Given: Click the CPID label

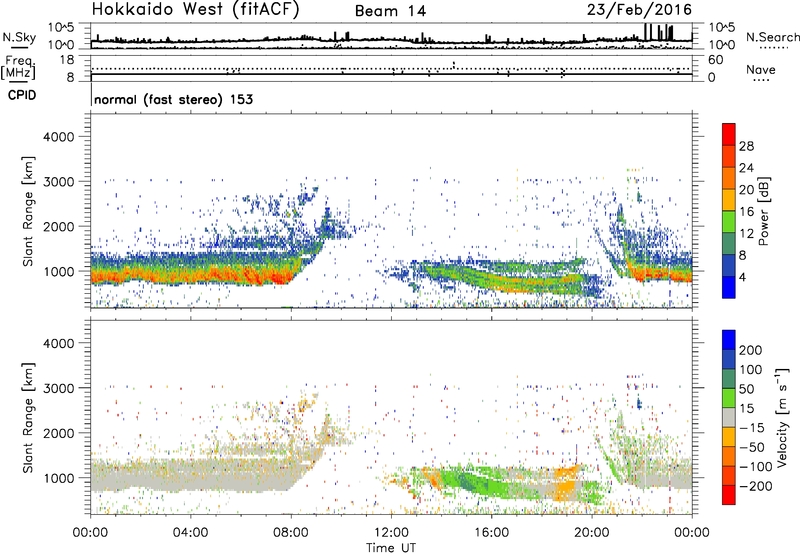Looking at the screenshot, I should 22,95.
